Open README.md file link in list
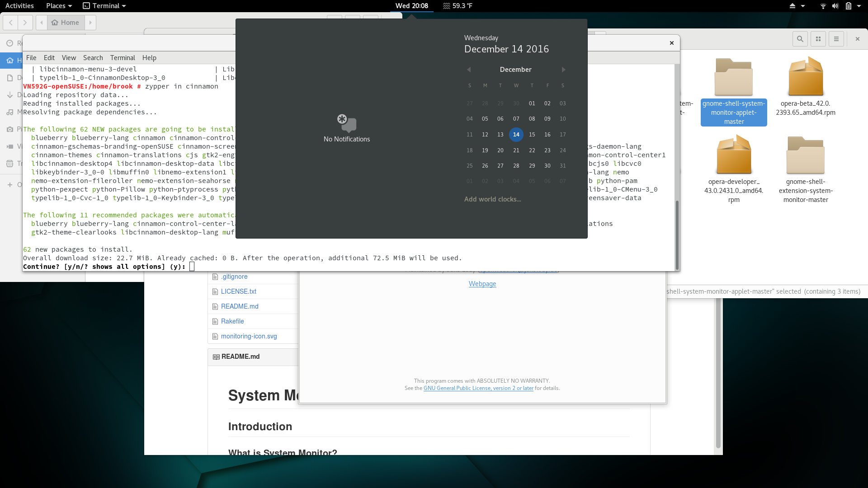This screenshot has width=868, height=488. [x=240, y=306]
